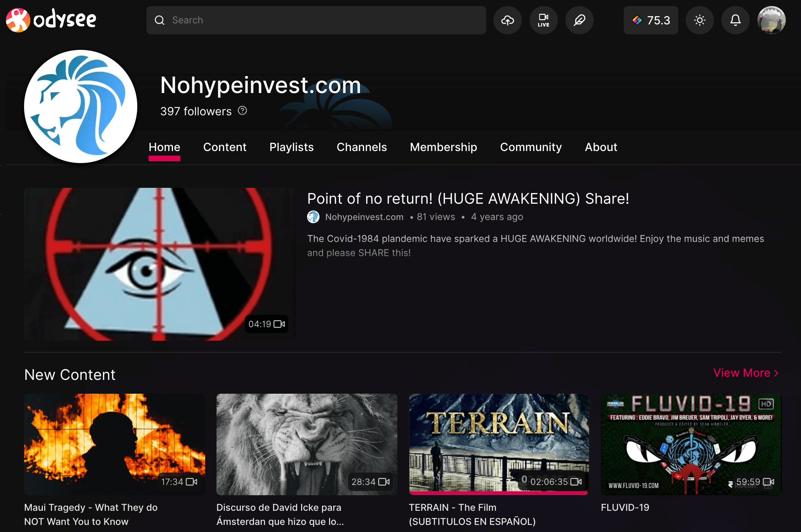This screenshot has width=801, height=532.
Task: Toggle light theme with the sun icon
Action: (x=699, y=20)
